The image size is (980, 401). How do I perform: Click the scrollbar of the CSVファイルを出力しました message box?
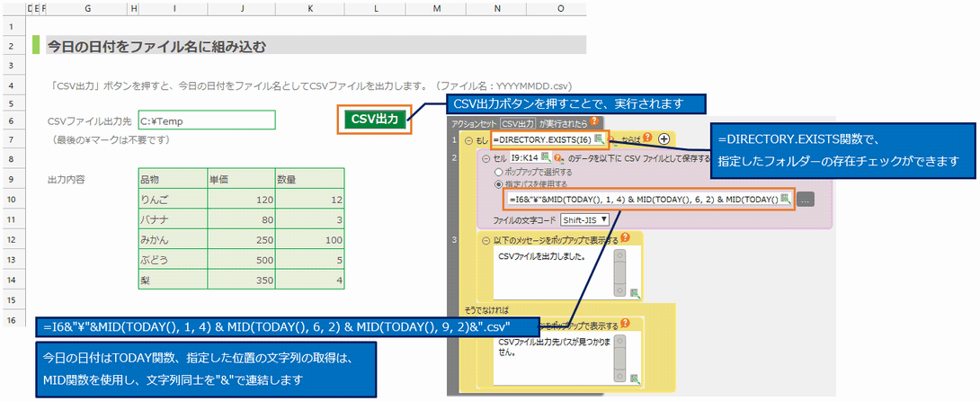coord(619,272)
